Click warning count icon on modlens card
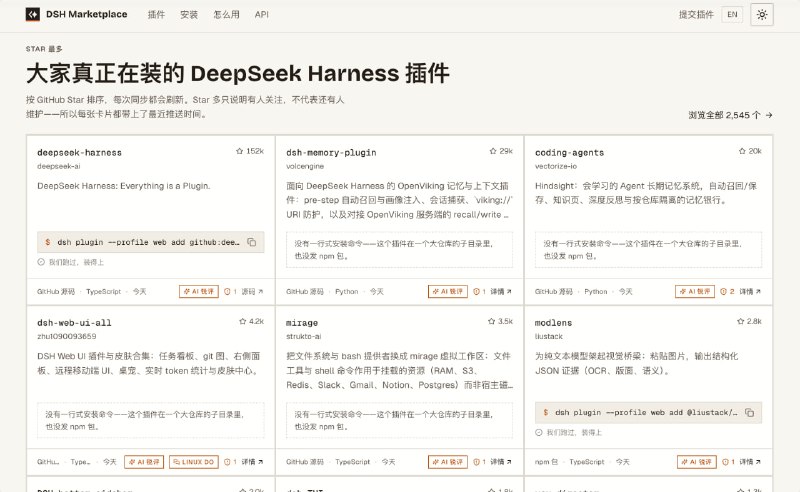This screenshot has height=492, width=800. pos(728,462)
